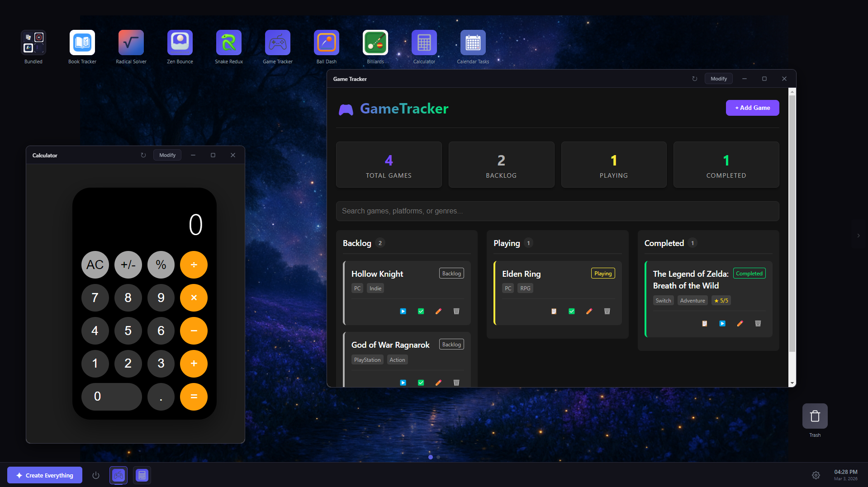Click the taskbar clock showing 04:28 PM
Image resolution: width=868 pixels, height=487 pixels.
pos(846,475)
